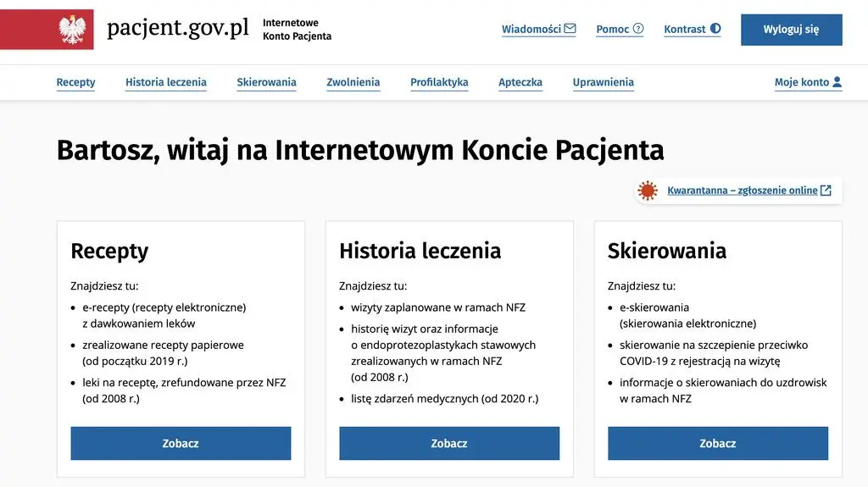This screenshot has width=868, height=487.
Task: Click "listę zdarzeń medycznych (od 2020 r.)"
Action: 444,398
